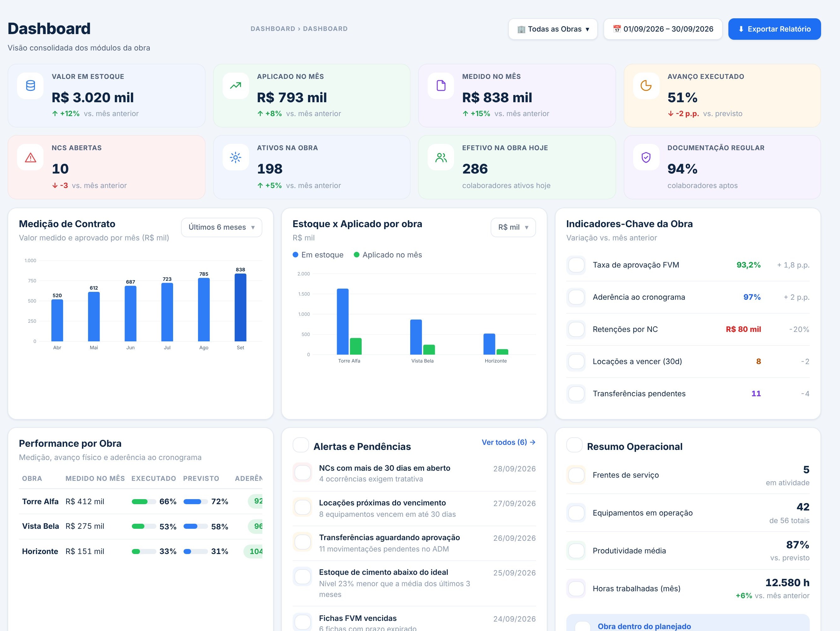Click the Ativos na Obra gear icon
840x631 pixels.
pyautogui.click(x=236, y=157)
